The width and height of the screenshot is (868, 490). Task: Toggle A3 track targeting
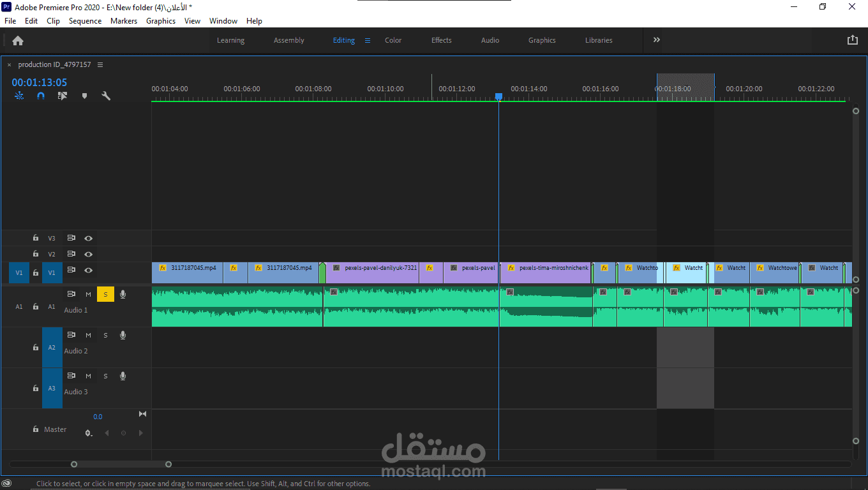point(52,388)
